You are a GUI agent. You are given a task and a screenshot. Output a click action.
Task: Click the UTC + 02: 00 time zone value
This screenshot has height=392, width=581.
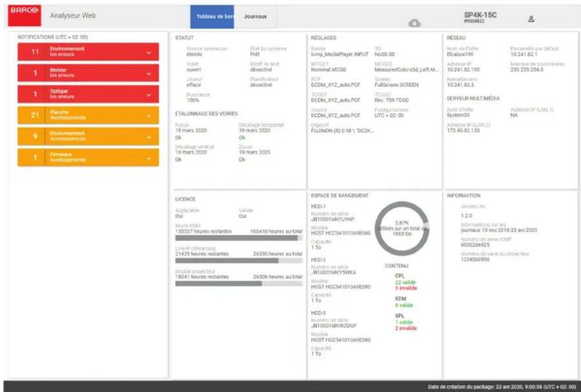pyautogui.click(x=389, y=115)
